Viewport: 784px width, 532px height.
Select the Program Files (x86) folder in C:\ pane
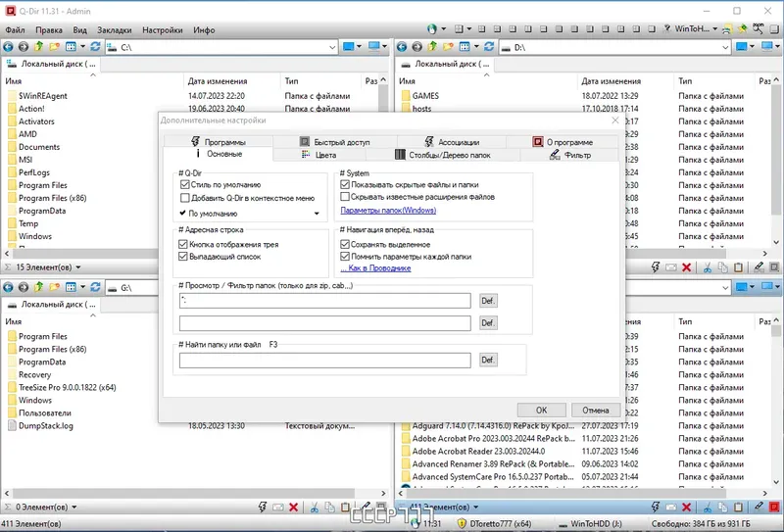pyautogui.click(x=53, y=198)
